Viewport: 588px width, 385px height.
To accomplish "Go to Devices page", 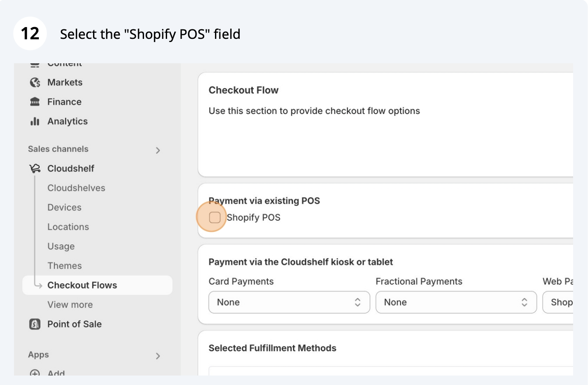I will (65, 207).
